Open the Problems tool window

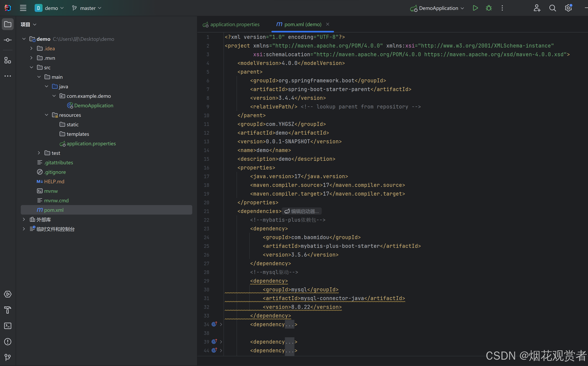point(8,341)
